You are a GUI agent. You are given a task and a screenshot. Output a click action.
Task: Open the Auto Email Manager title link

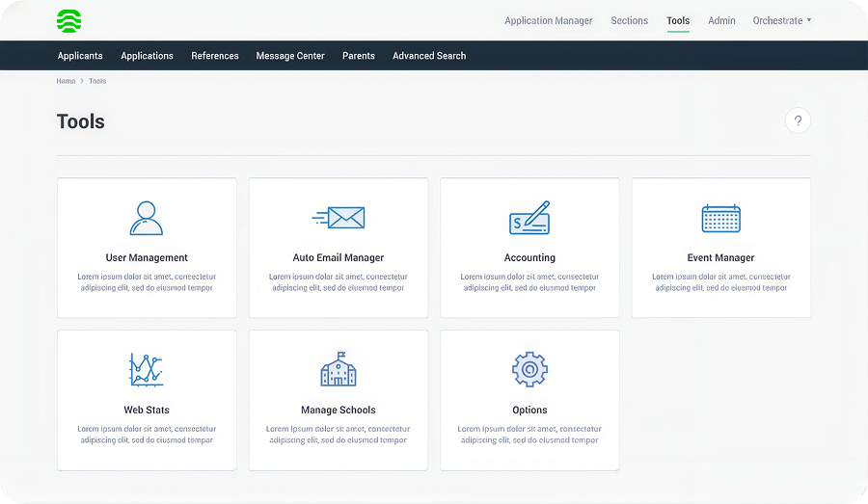[x=339, y=257]
